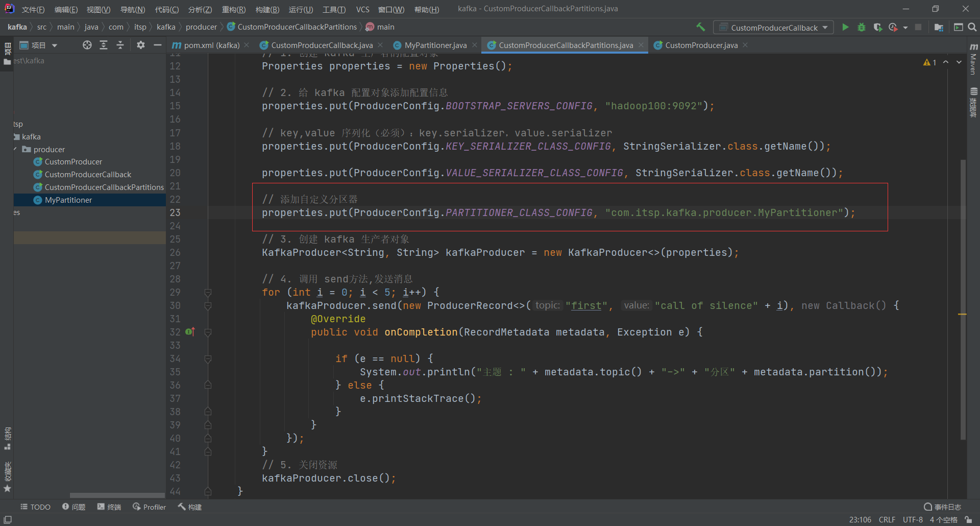Fold the for loop at line 29

(x=208, y=292)
